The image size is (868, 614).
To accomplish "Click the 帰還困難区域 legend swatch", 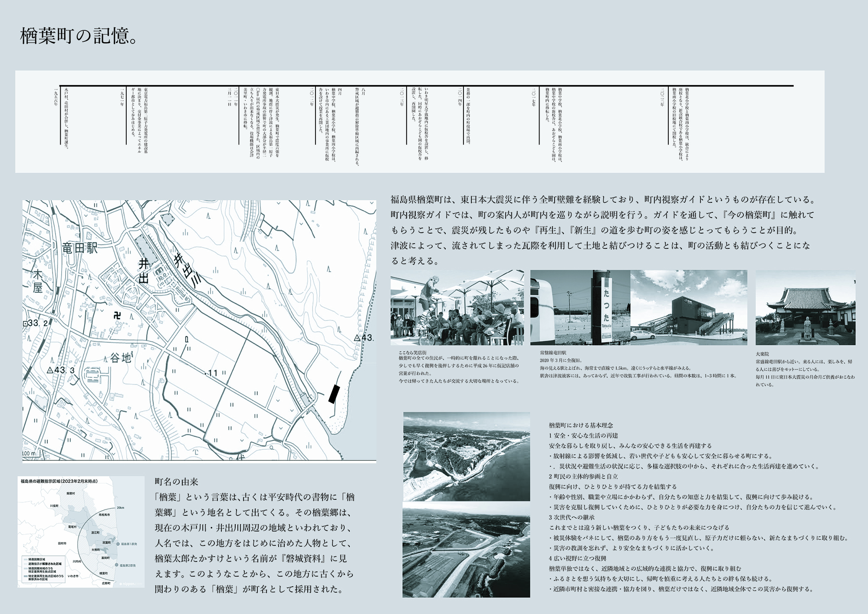I will [26, 560].
